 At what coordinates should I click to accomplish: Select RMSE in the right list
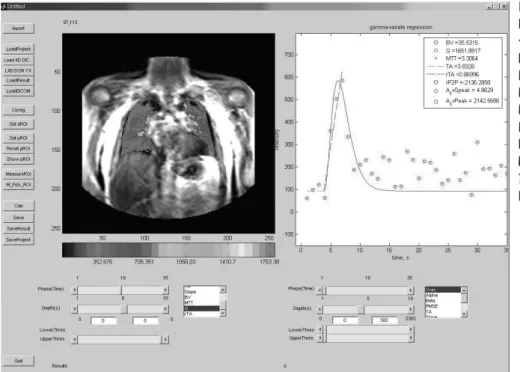point(443,306)
